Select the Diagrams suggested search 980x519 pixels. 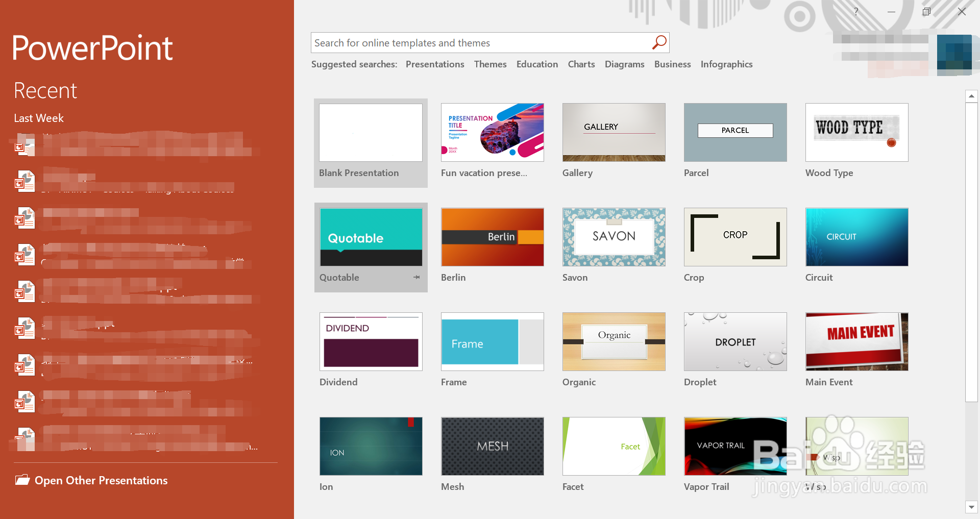click(x=624, y=64)
